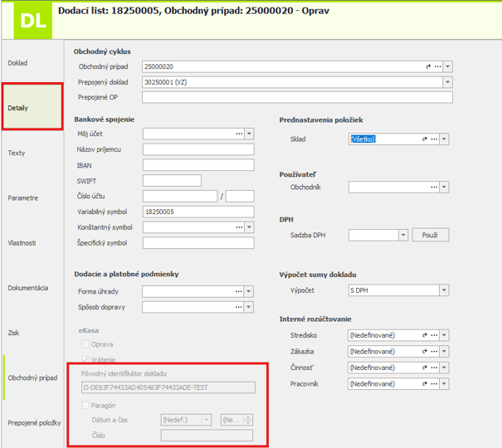Expand the Obchodný prípad dropdown
Viewport: 502px width, 448px height.
click(447, 66)
